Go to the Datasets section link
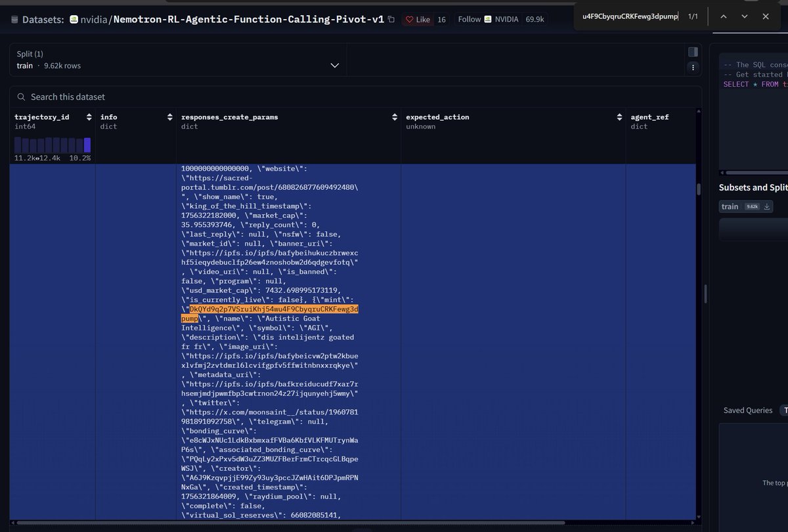This screenshot has height=532, width=788. click(42, 20)
